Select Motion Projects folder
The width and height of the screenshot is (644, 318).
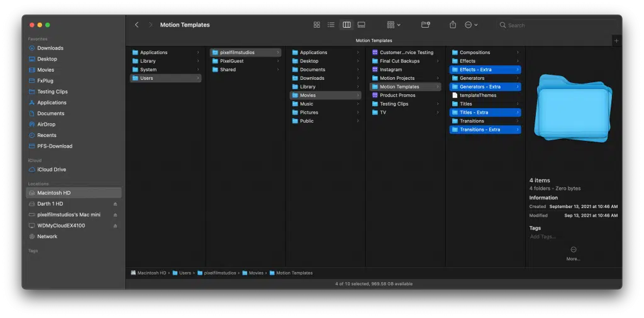point(406,78)
